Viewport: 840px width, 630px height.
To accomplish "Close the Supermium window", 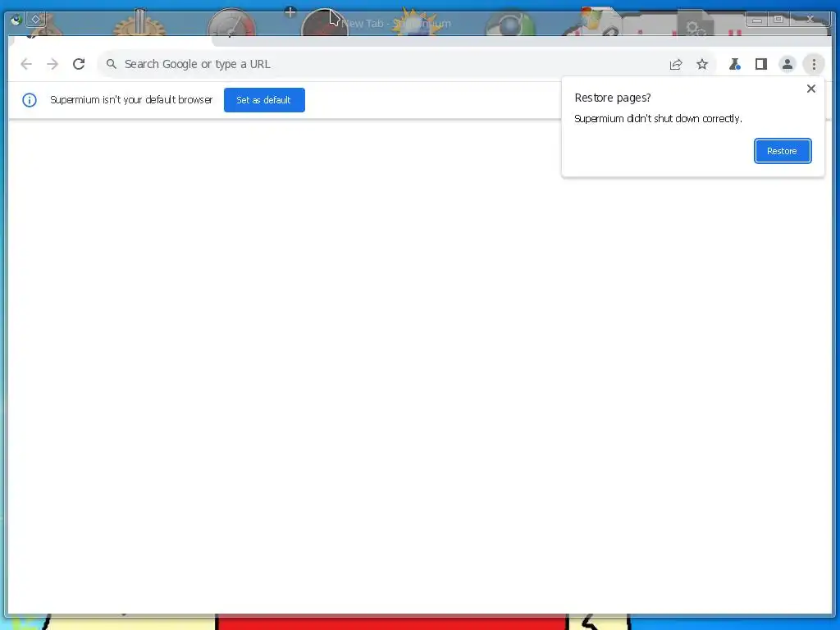I will 810,20.
